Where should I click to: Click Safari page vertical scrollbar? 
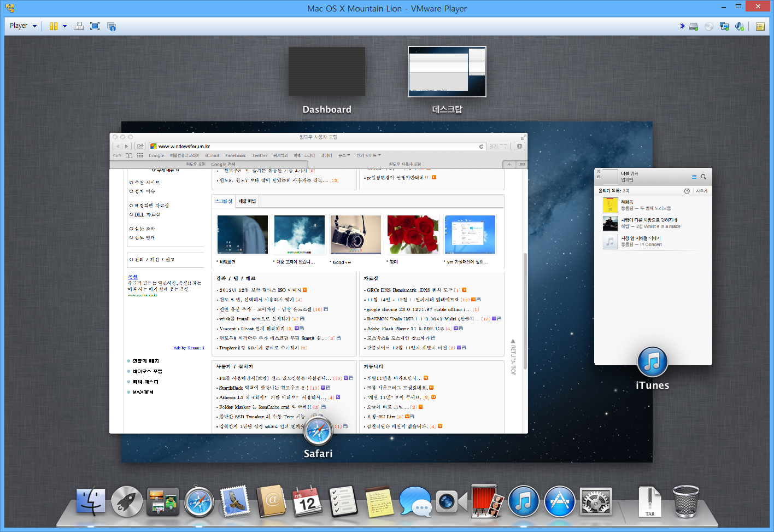[x=525, y=312]
